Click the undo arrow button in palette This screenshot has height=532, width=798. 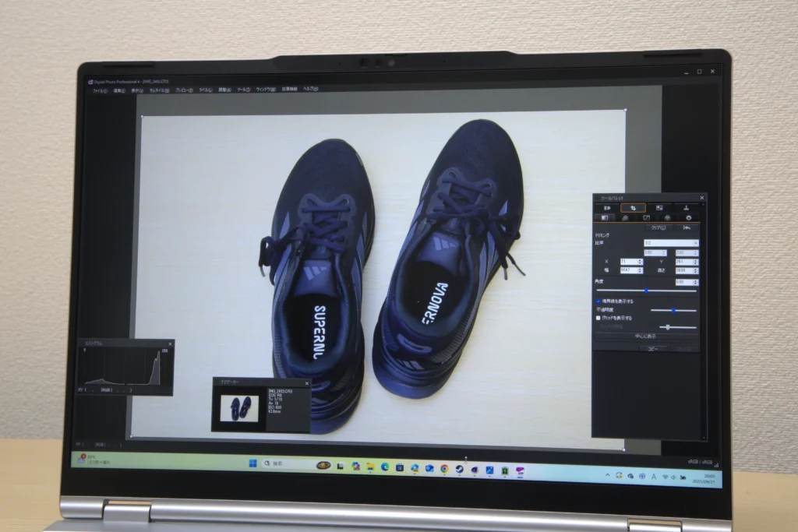686,228
